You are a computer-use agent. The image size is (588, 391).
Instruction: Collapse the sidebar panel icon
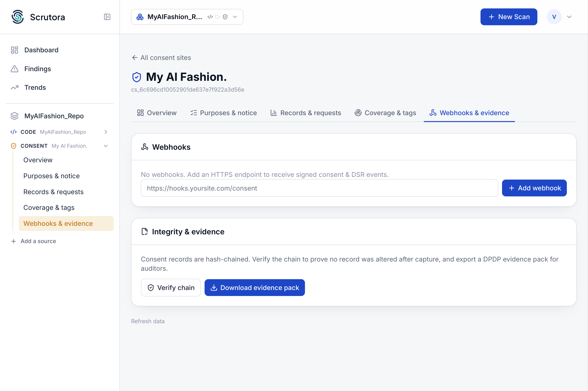[107, 17]
